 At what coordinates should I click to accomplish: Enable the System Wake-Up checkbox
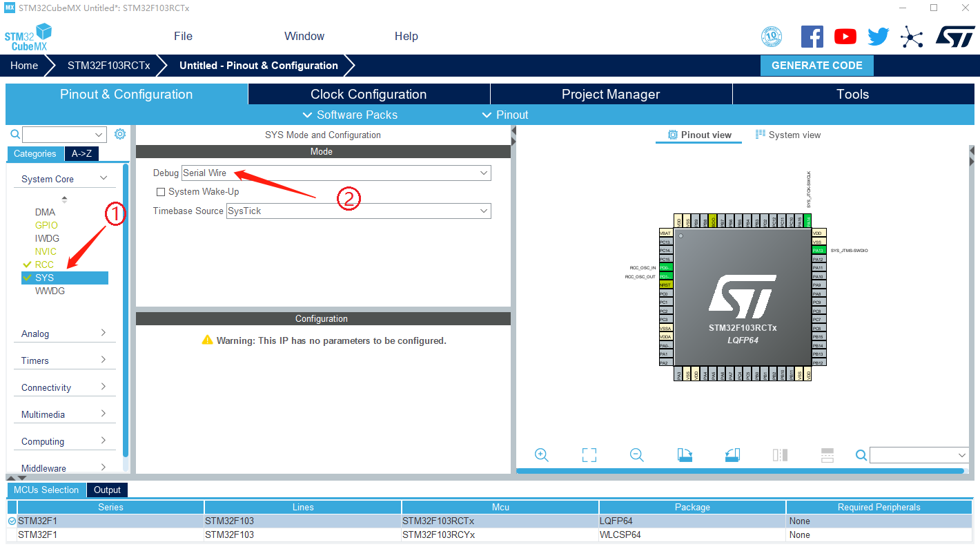coord(161,192)
